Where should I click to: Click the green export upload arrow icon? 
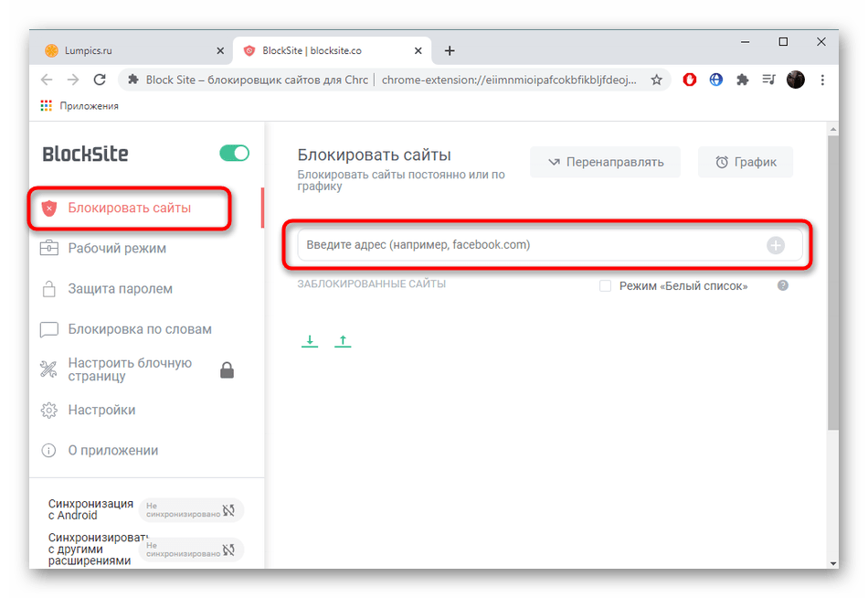(x=343, y=341)
